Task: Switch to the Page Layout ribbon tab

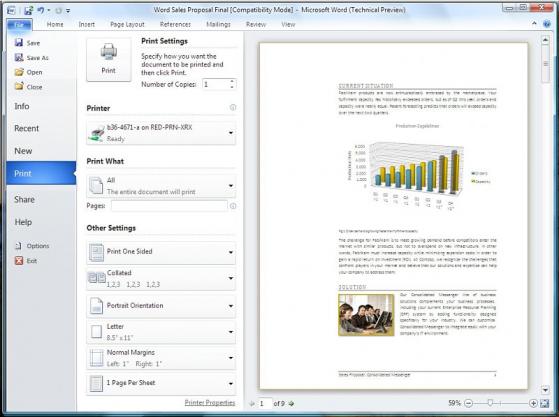Action: (x=127, y=24)
